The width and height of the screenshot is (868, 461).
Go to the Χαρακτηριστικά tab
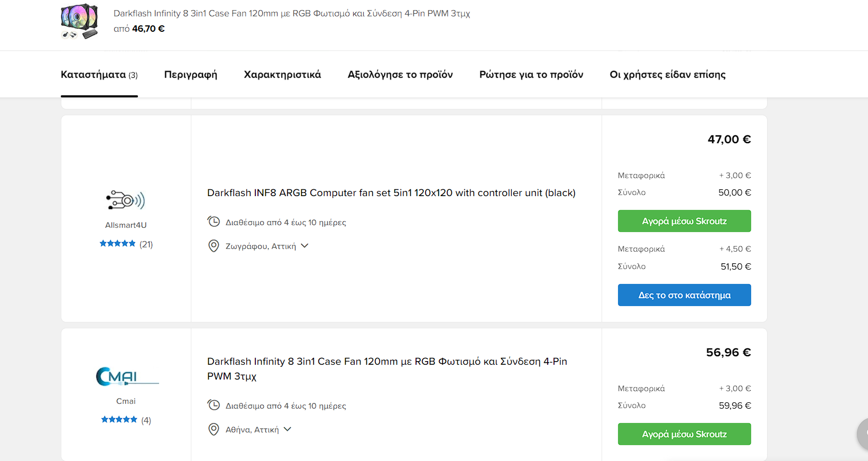tap(282, 75)
